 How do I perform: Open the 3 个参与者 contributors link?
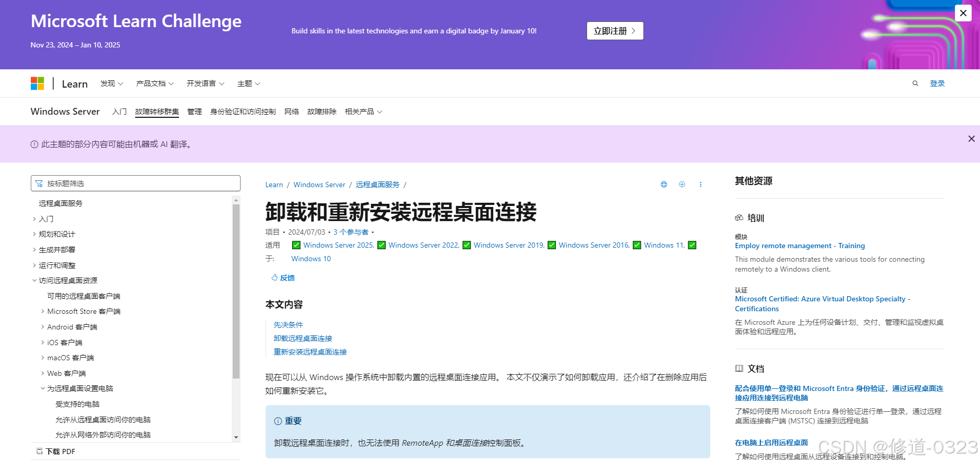click(351, 232)
